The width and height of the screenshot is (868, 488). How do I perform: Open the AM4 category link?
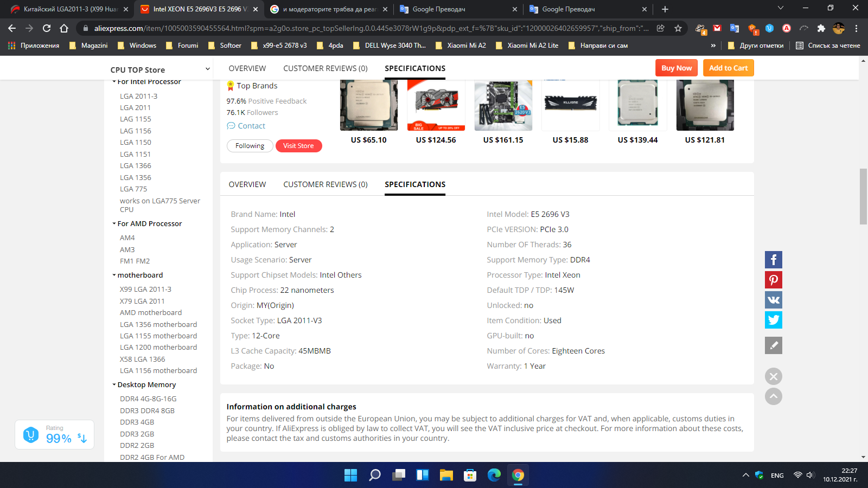click(x=127, y=237)
